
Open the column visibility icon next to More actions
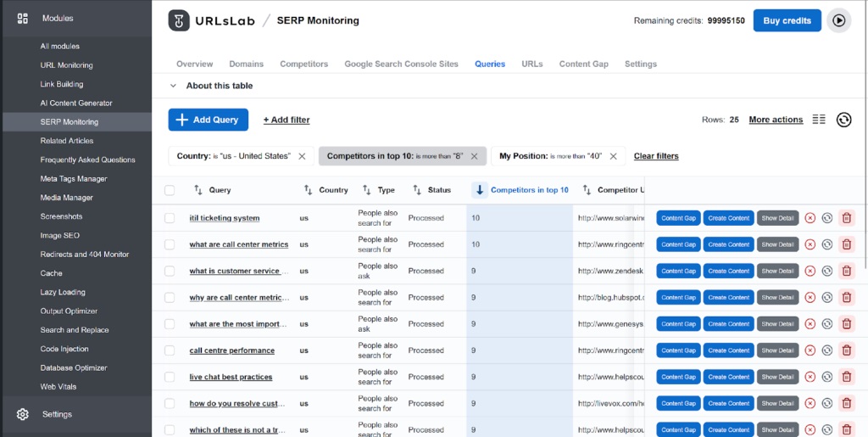819,120
